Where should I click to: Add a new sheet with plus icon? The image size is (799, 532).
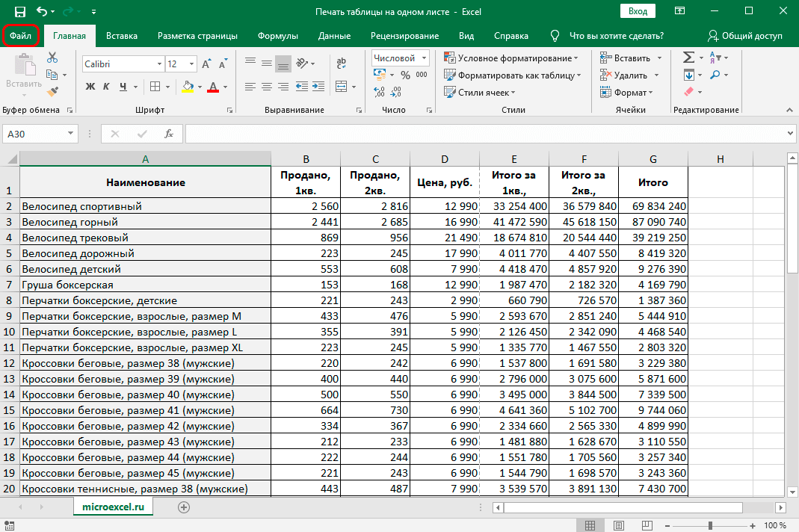coord(183,507)
